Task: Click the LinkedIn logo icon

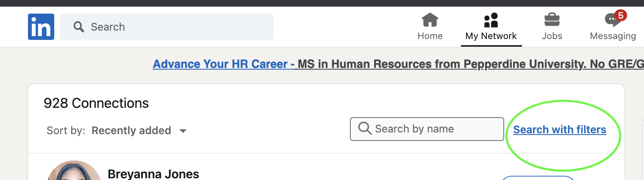Action: pyautogui.click(x=41, y=27)
